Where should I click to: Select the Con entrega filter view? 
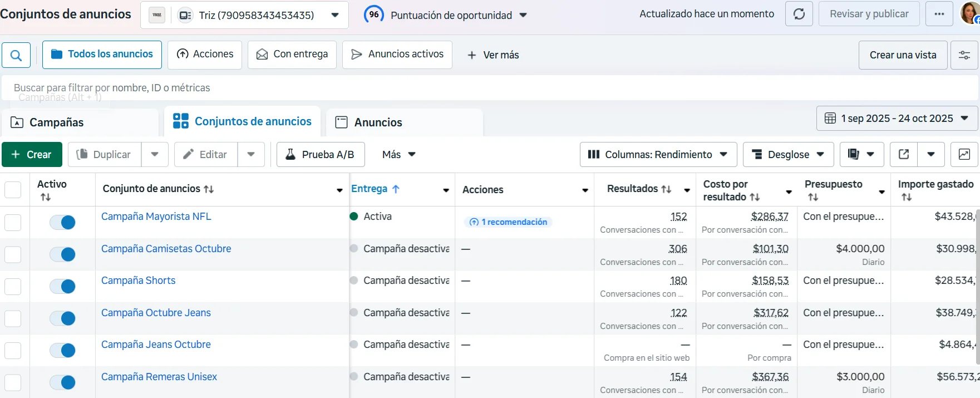point(292,55)
